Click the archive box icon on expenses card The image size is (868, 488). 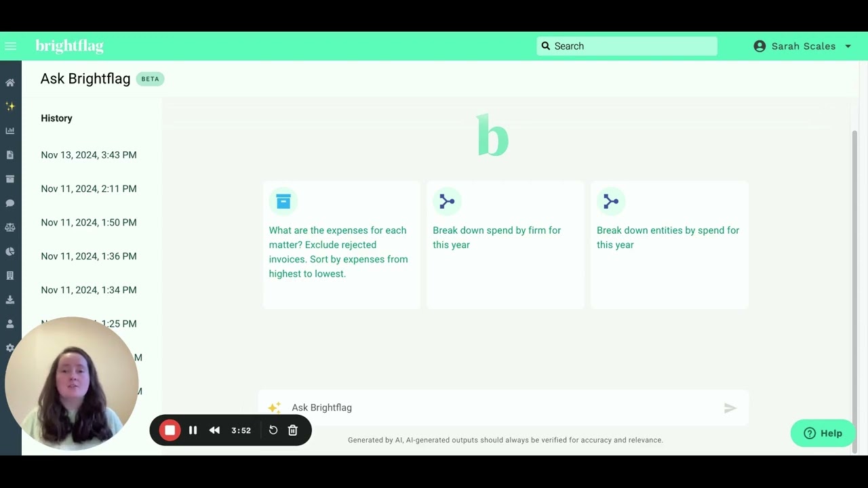coord(283,201)
